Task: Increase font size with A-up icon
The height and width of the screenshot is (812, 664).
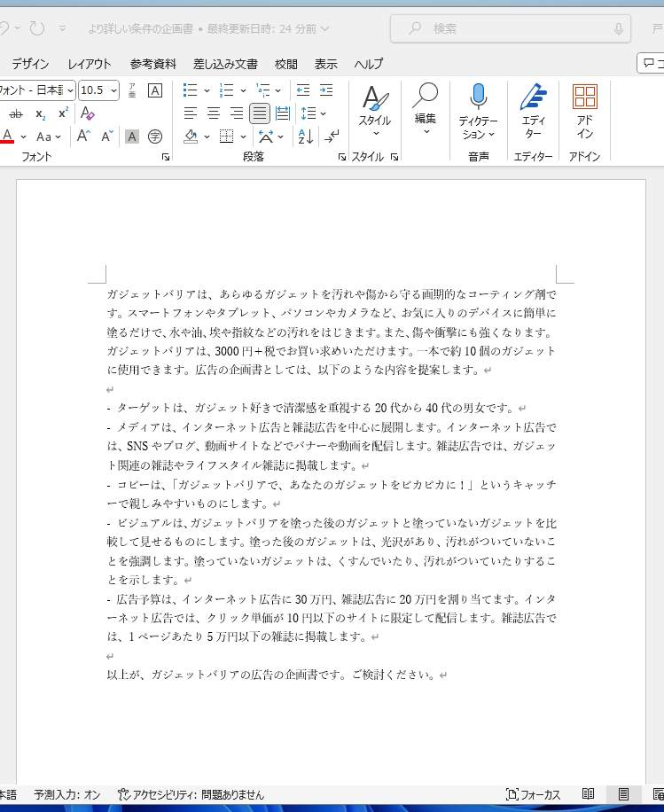Action: coord(83,137)
